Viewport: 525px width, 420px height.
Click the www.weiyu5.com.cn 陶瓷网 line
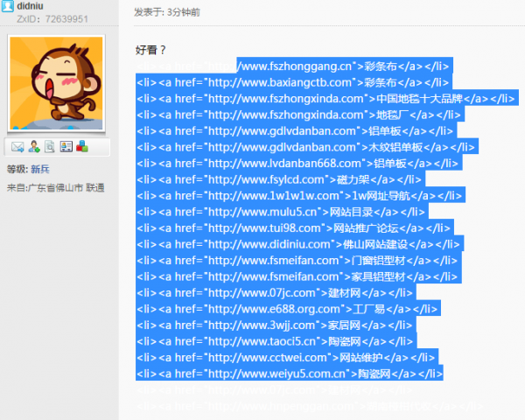[x=290, y=374]
